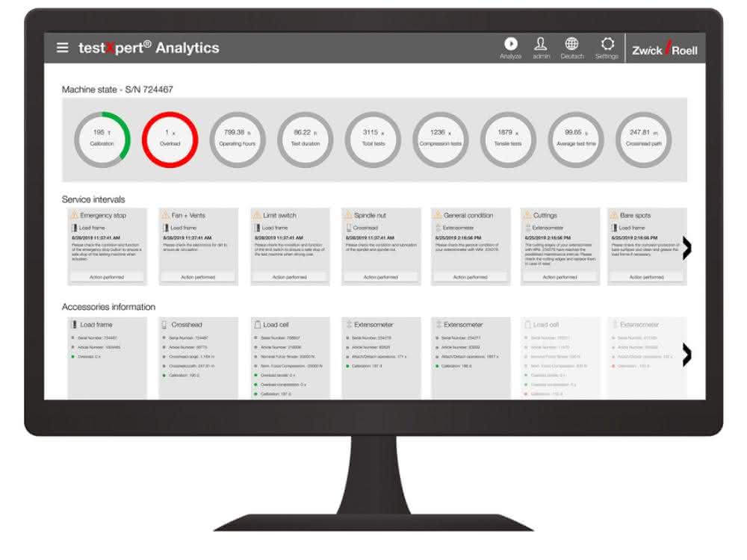The width and height of the screenshot is (747, 560).
Task: Click warning icon on Cuttings card
Action: [x=527, y=215]
